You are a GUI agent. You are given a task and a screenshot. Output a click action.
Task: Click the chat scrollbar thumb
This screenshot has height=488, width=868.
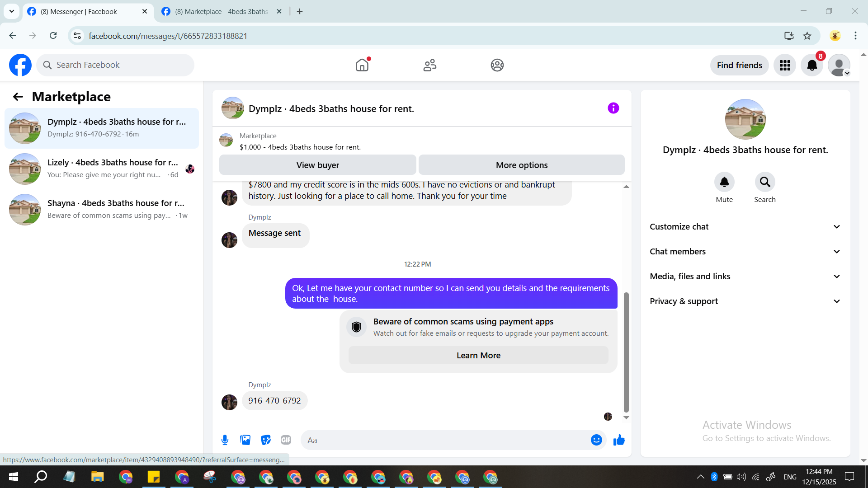click(626, 352)
